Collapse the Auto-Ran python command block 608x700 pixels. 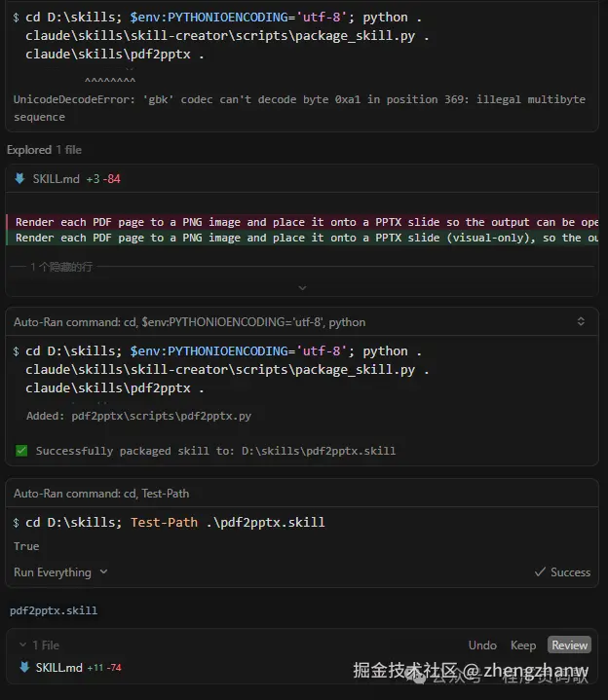click(x=581, y=321)
